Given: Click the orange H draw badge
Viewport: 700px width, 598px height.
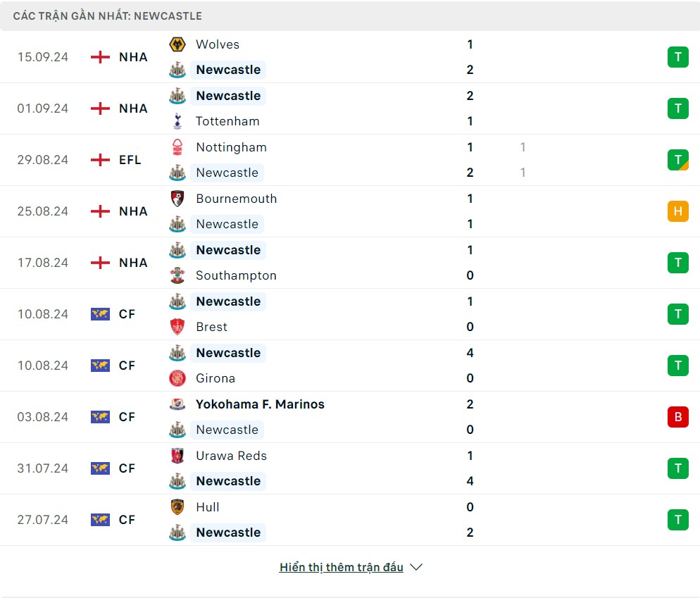Looking at the screenshot, I should [677, 211].
